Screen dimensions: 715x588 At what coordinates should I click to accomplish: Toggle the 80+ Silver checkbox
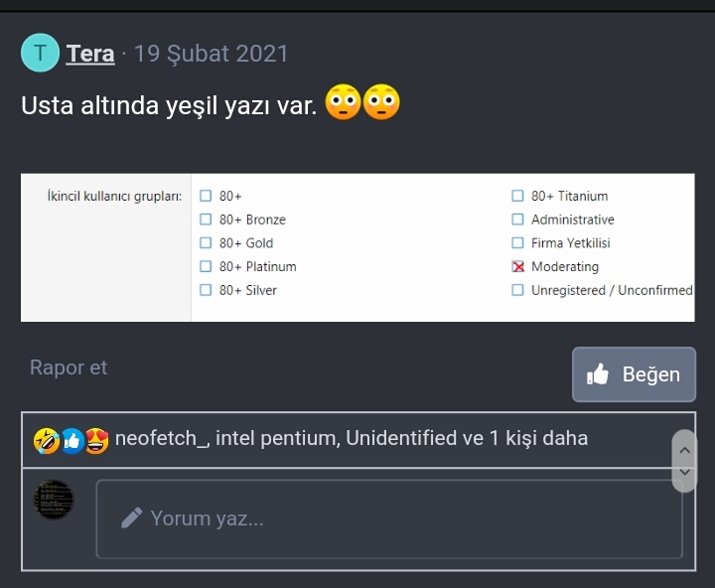point(206,290)
